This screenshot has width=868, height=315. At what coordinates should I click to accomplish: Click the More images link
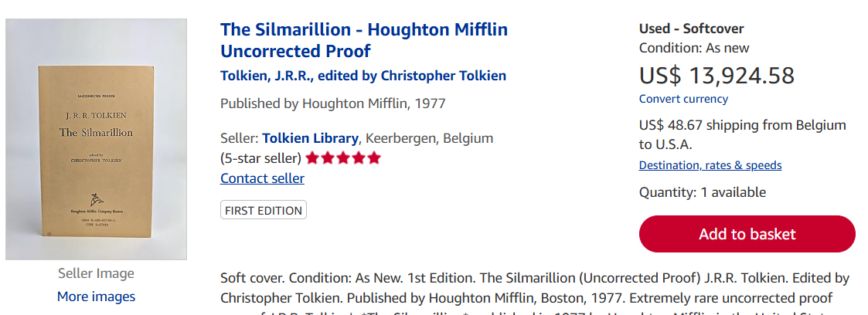96,296
